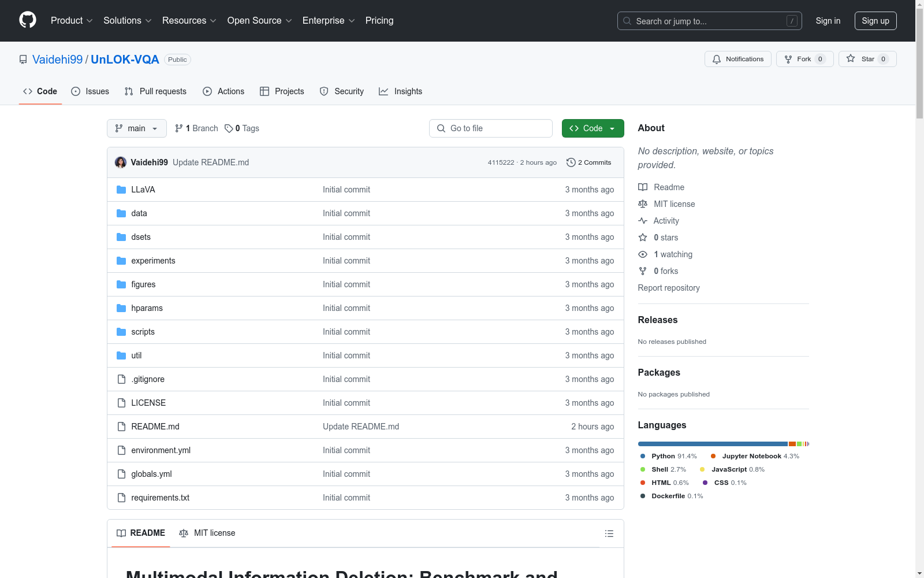Switch to the Projects tab

pos(282,91)
